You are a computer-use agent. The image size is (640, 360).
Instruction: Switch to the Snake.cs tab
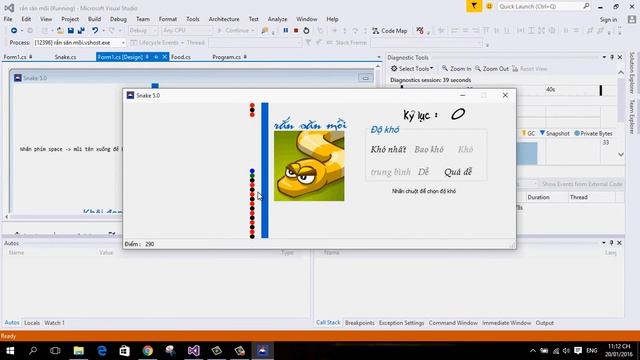point(65,57)
